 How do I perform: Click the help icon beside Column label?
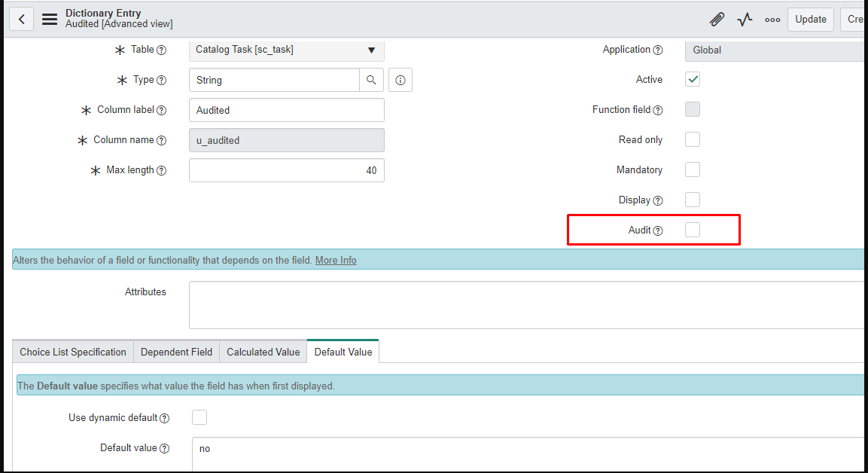[x=161, y=110]
